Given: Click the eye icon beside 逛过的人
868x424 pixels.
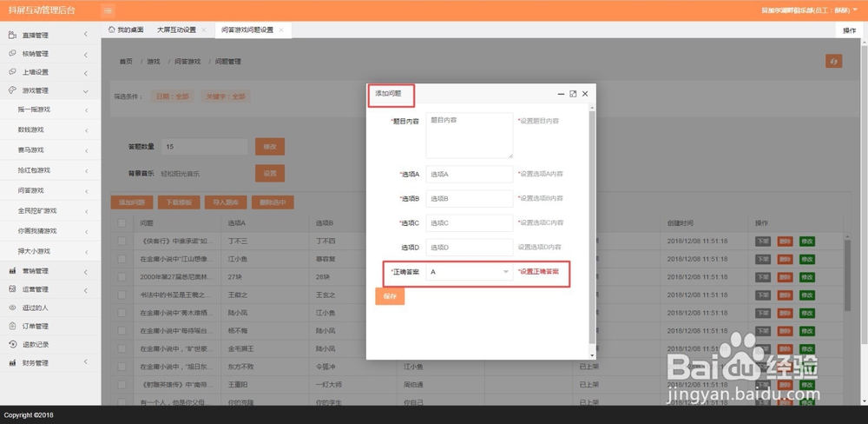Looking at the screenshot, I should coord(12,307).
